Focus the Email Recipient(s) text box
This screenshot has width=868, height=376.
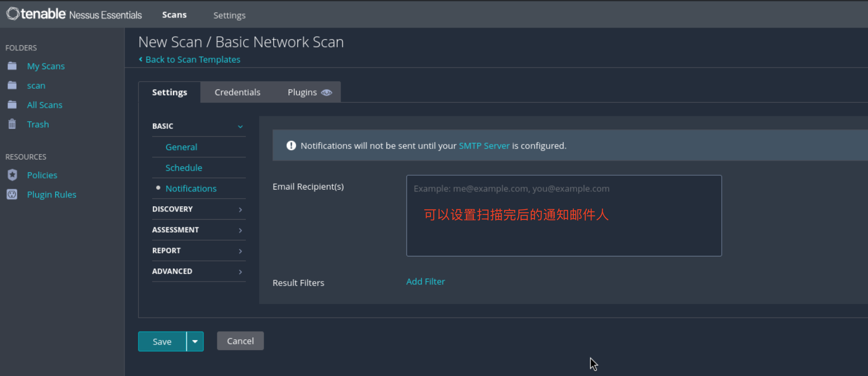564,215
